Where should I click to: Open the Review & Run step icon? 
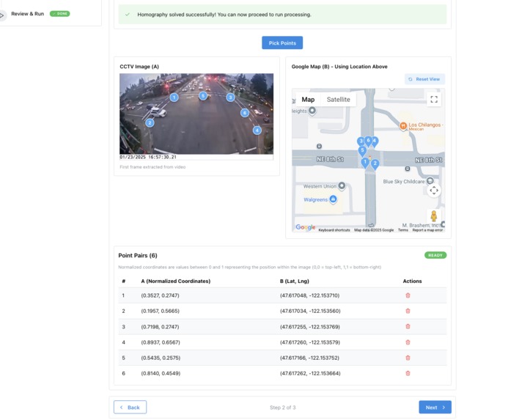click(x=2, y=15)
